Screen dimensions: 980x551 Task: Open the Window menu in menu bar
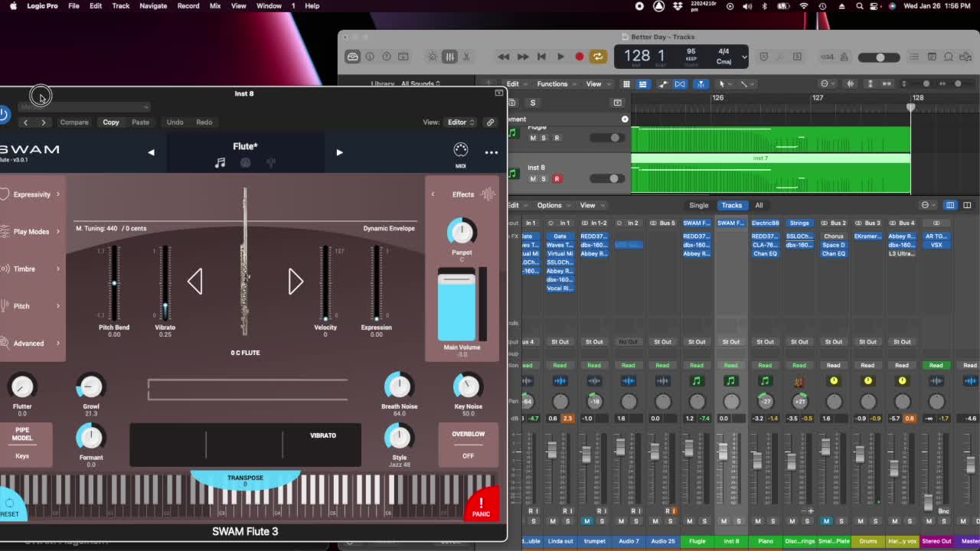click(269, 6)
